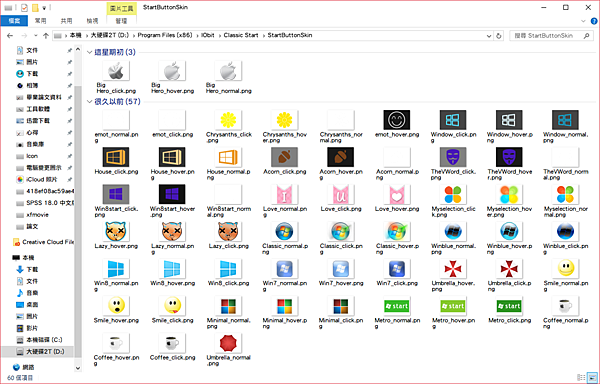Collapse the 很久以前 (57) group

[89, 101]
